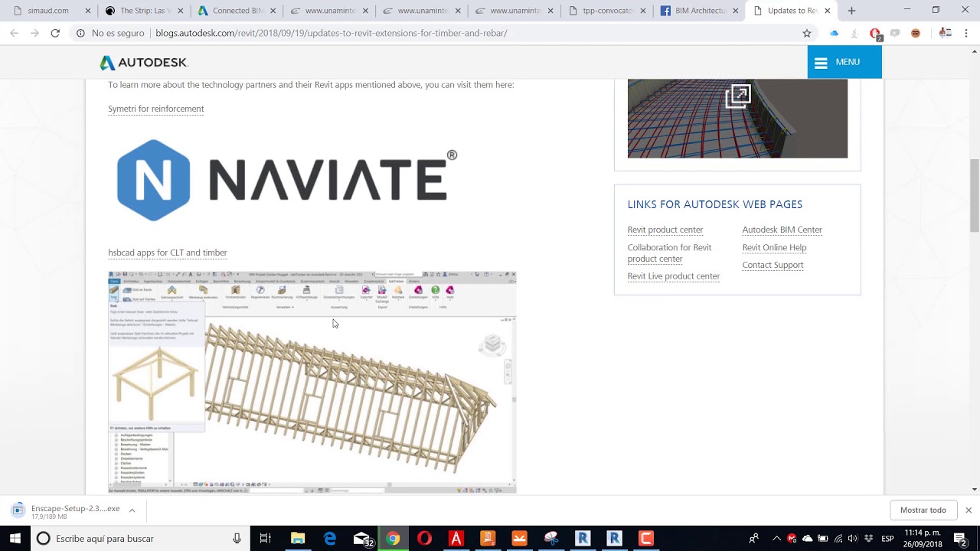This screenshot has width=980, height=551.
Task: Switch to 'The Strip: Las V' tab
Action: click(145, 11)
